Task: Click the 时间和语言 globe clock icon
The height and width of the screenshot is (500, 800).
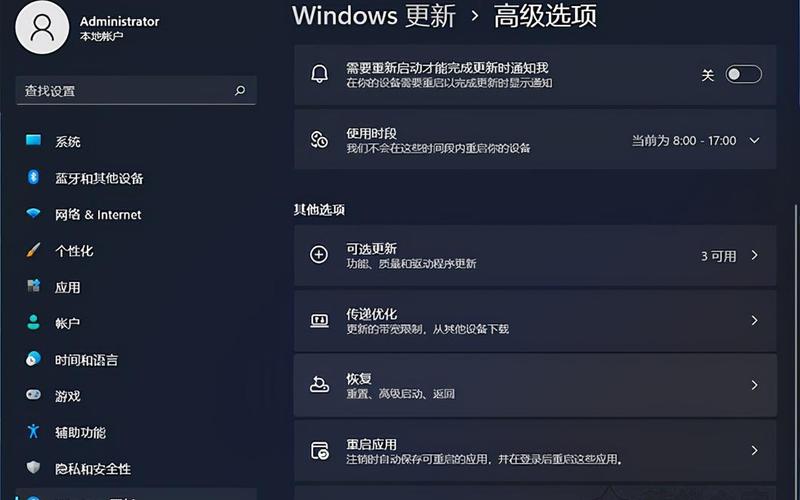Action: tap(34, 359)
